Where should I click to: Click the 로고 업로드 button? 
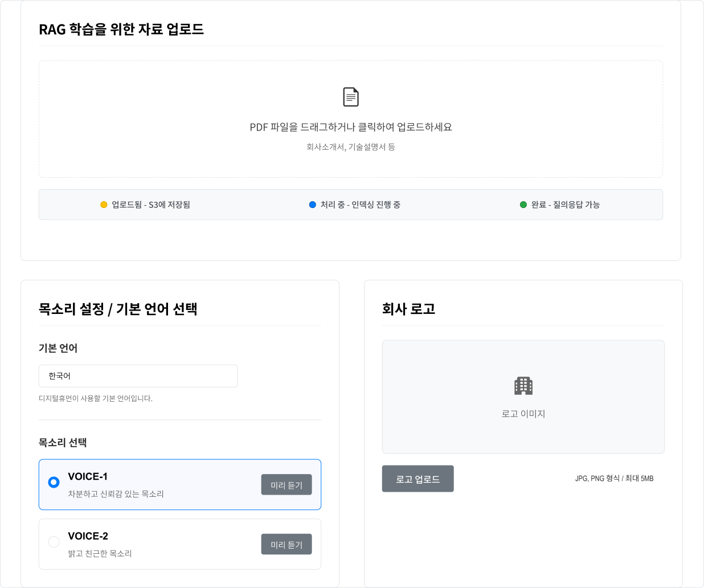418,479
